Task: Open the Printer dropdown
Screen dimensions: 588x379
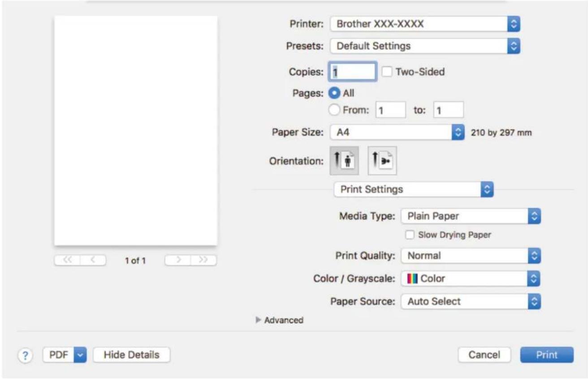Action: pyautogui.click(x=424, y=24)
